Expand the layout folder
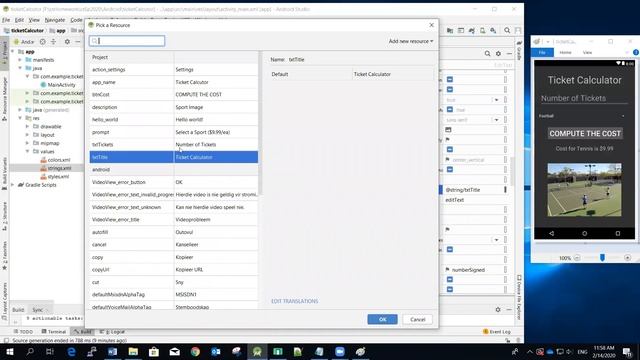The image size is (640, 360). pyautogui.click(x=27, y=135)
